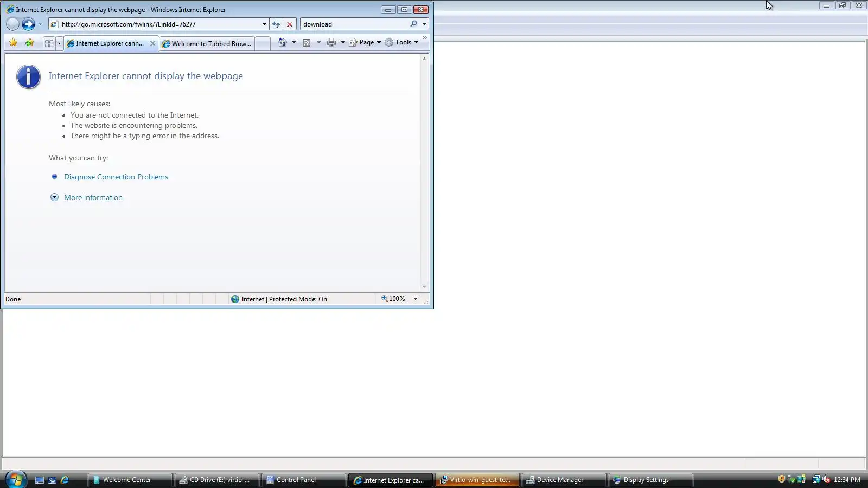Screen dimensions: 868x488
Task: Click the 100% zoom level button
Action: point(393,299)
